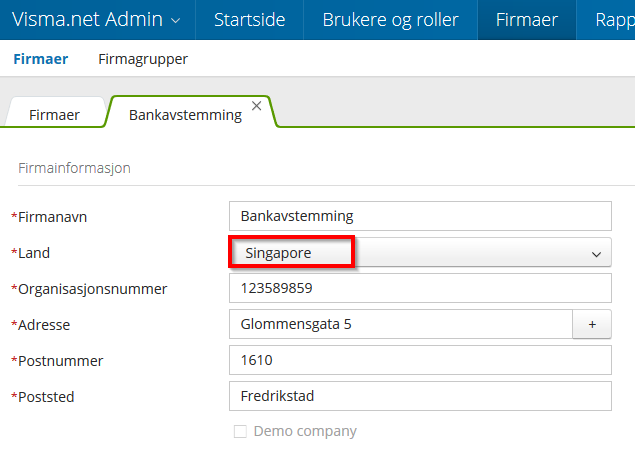Open the Firmagrupper sub-navigation link

[x=143, y=59]
